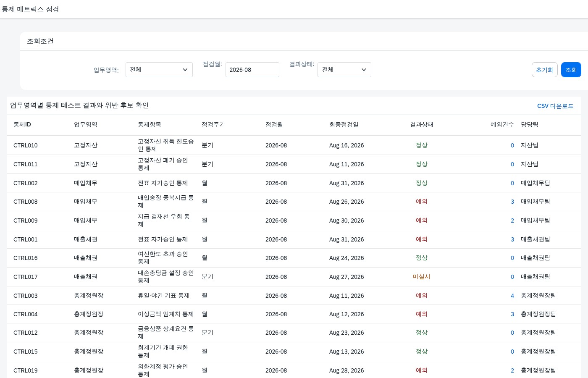Screen dimensions: 588x378
Task: Click 고정자산 폐기 승인 통제 cell
Action: [x=163, y=164]
